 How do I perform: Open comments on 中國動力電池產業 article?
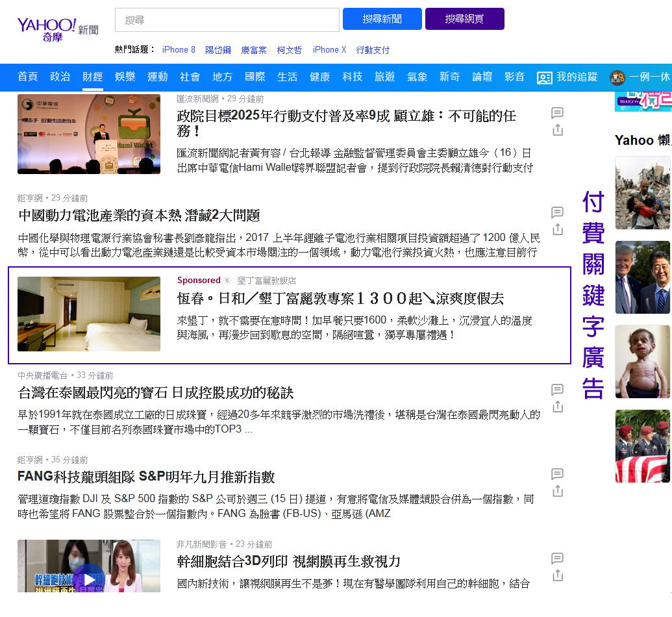point(557,212)
